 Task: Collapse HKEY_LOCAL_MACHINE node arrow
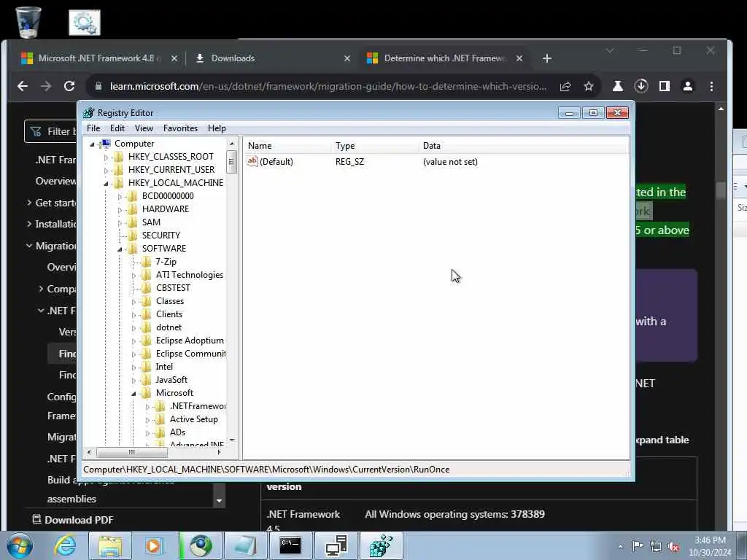[106, 183]
